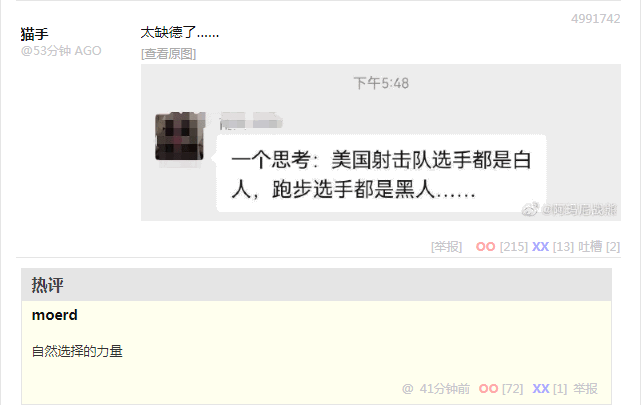
Task: Click the embedded chat screenshot image
Action: point(381,142)
